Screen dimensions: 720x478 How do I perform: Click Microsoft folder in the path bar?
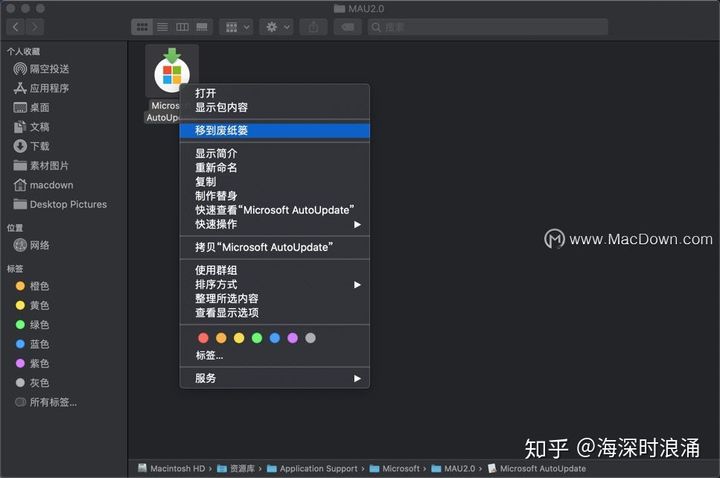tap(395, 469)
